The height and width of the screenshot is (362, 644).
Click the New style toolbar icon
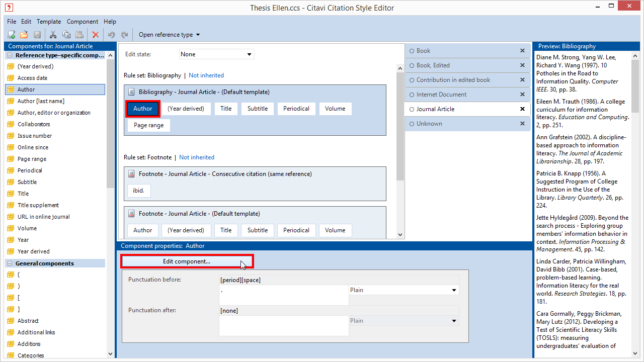(x=11, y=35)
